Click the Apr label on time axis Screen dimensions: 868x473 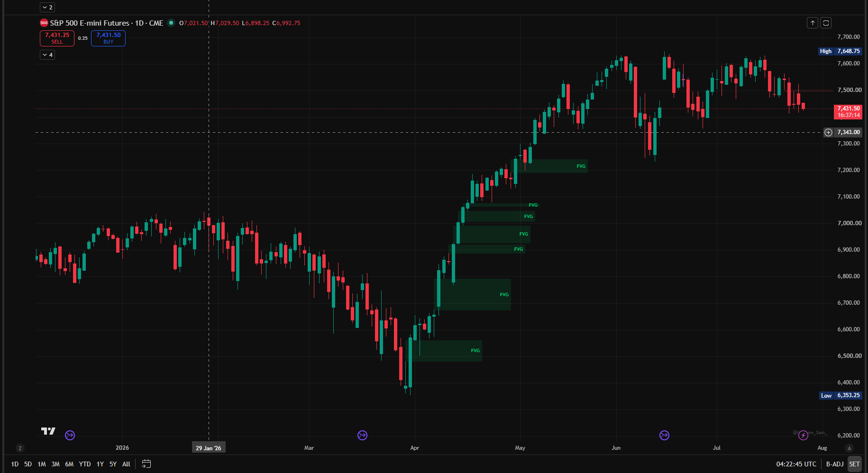click(x=415, y=448)
